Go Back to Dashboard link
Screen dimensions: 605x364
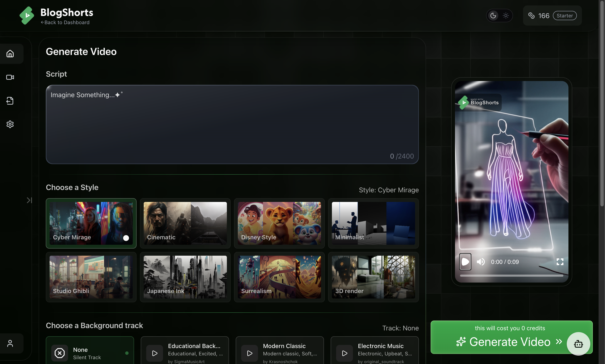[x=65, y=22]
